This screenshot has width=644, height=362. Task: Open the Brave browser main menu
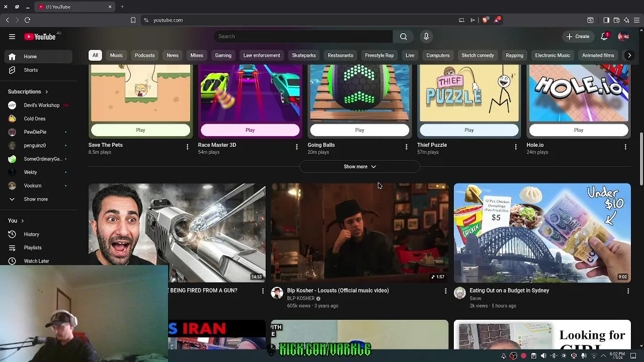[x=636, y=20]
